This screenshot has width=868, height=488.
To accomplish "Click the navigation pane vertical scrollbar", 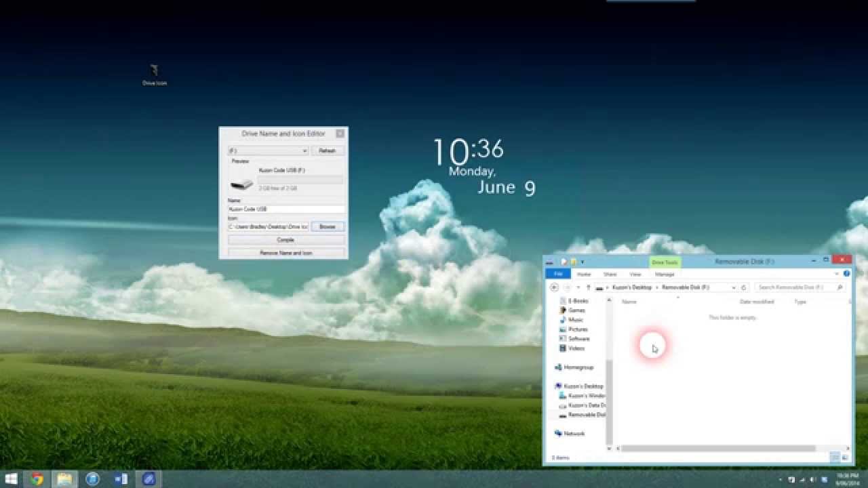I will tap(609, 402).
